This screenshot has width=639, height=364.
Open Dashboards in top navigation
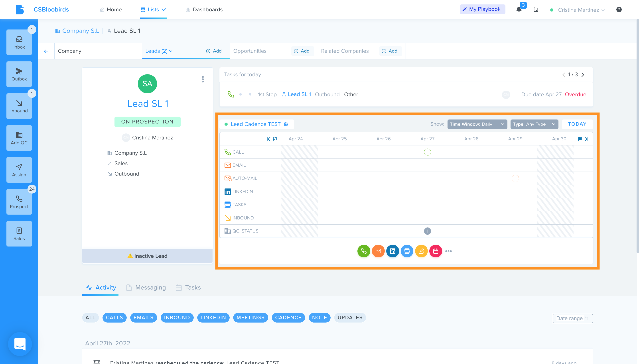204,10
